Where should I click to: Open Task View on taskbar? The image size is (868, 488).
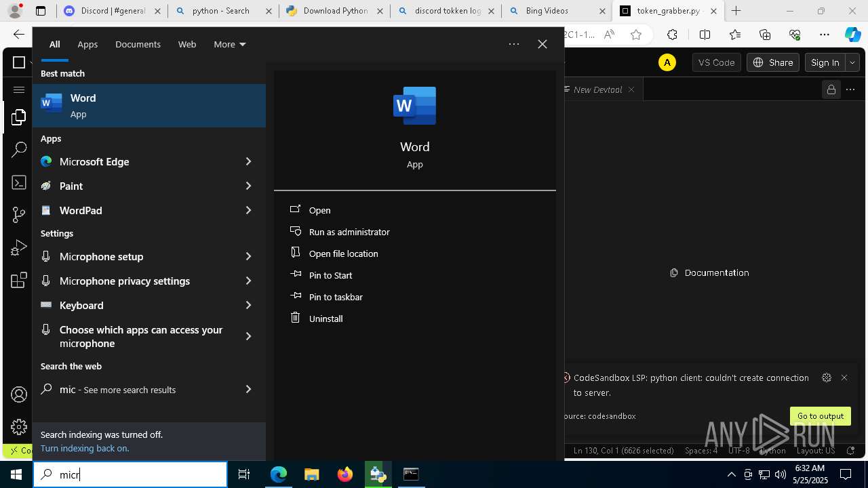tap(245, 474)
